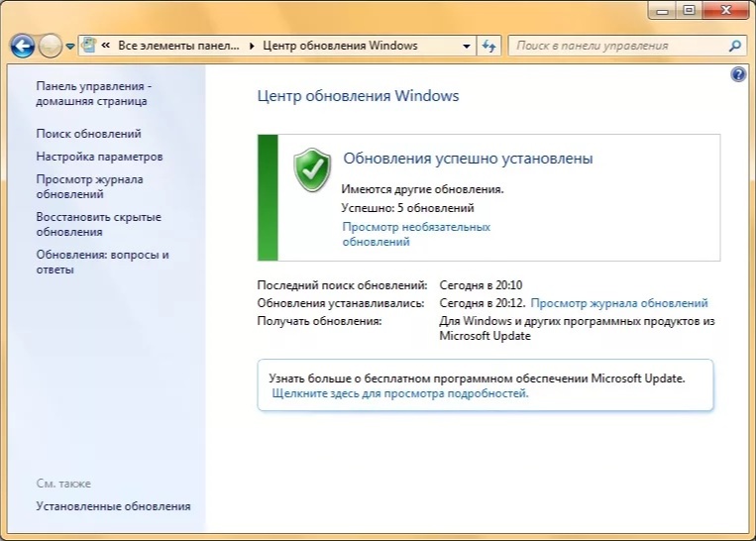Image resolution: width=756 pixels, height=541 pixels.
Task: Click the Control Panel address bar icon
Action: 89,46
